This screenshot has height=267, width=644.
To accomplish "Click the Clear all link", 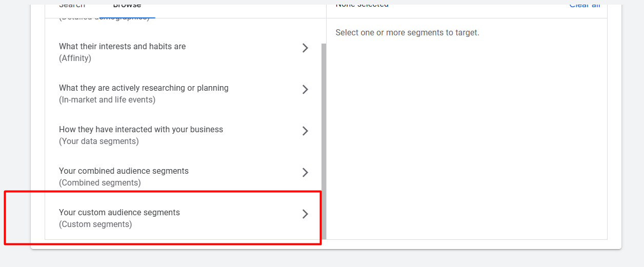I will 585,6.
